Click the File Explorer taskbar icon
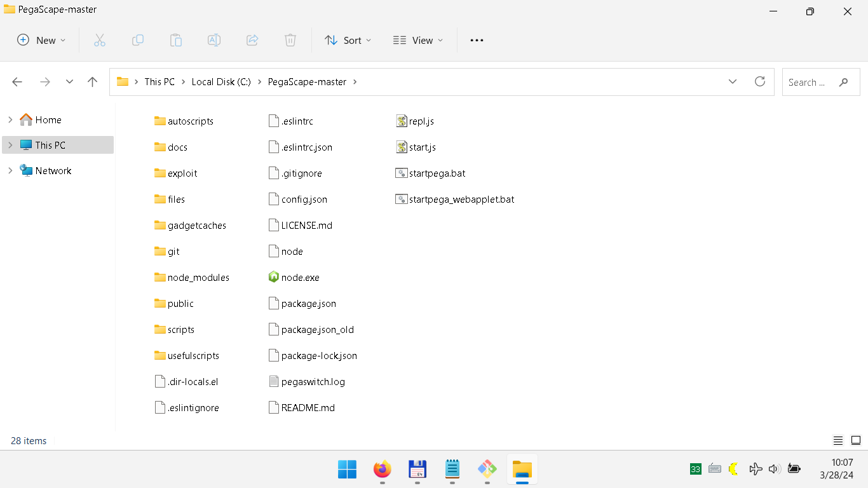The width and height of the screenshot is (868, 488). click(522, 470)
